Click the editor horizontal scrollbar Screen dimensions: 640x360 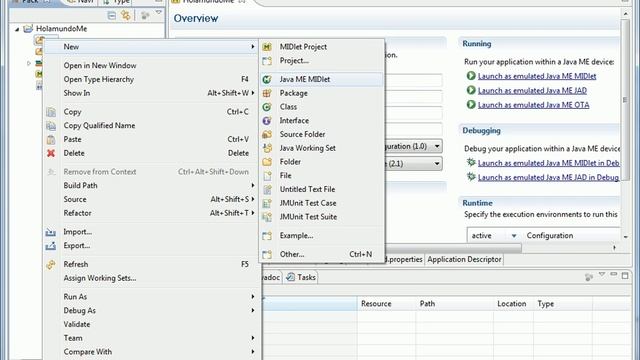point(453,248)
